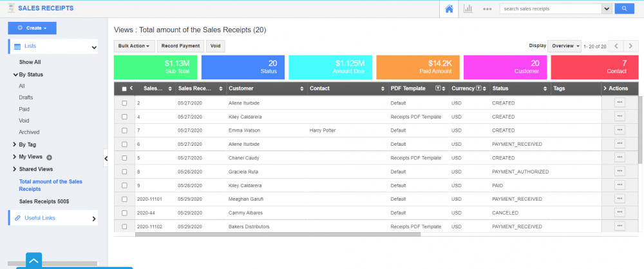Viewport: 644px width, 269px height.
Task: Click the Record Payment button
Action: tap(180, 46)
